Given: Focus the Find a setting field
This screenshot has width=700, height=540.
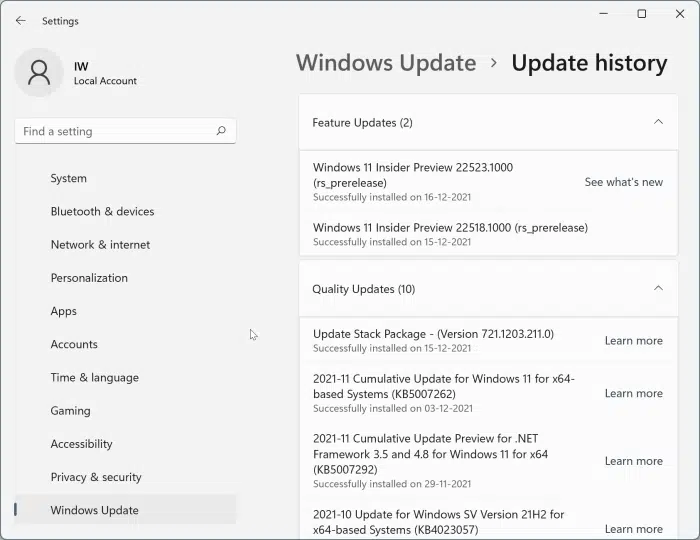Looking at the screenshot, I should point(125,131).
